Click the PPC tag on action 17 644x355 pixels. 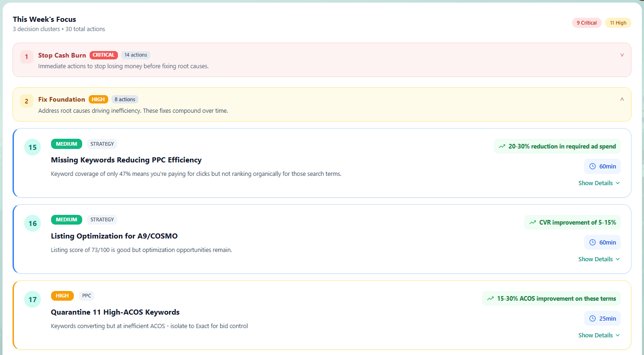tap(86, 296)
